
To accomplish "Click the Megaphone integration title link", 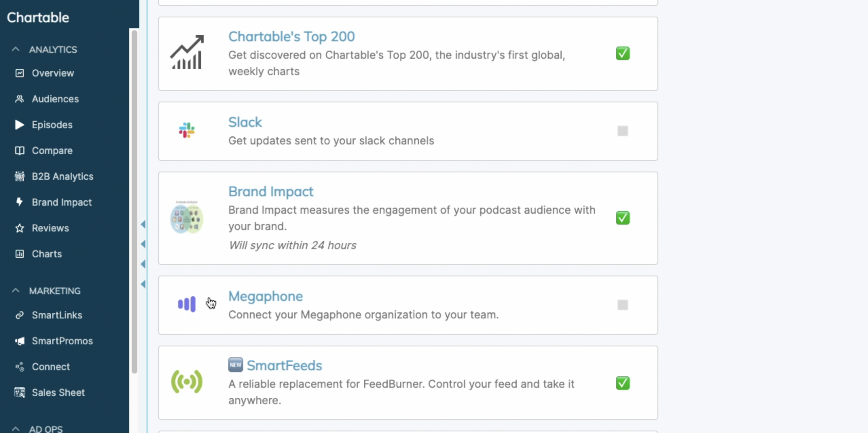I will tap(265, 296).
